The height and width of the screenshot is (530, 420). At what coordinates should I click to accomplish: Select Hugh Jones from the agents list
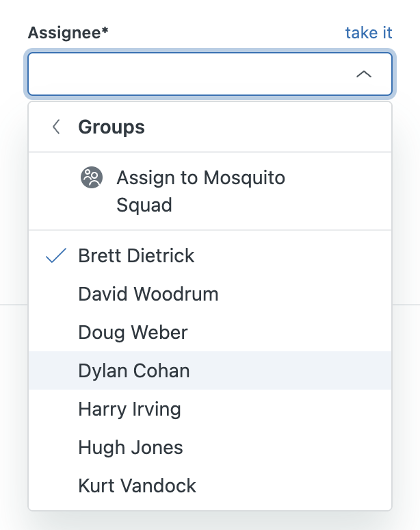point(131,448)
